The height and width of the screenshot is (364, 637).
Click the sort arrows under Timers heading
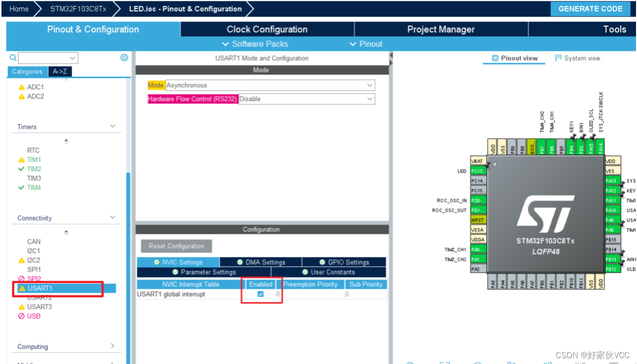click(x=66, y=141)
